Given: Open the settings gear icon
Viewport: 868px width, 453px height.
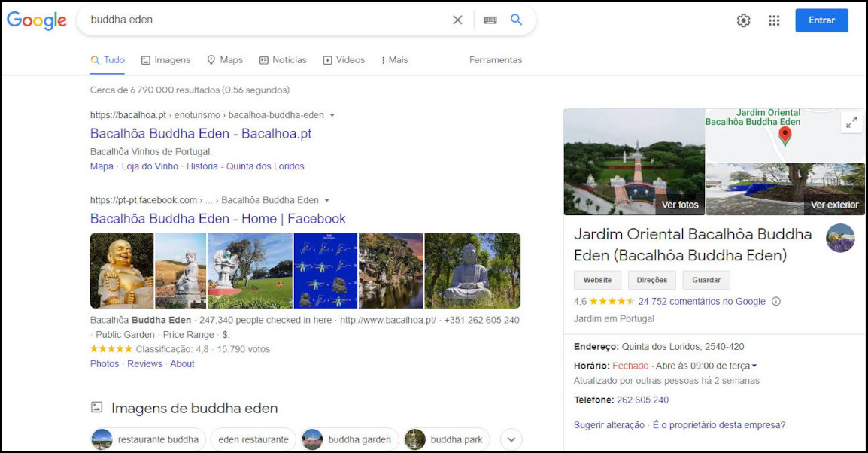Looking at the screenshot, I should (x=743, y=20).
